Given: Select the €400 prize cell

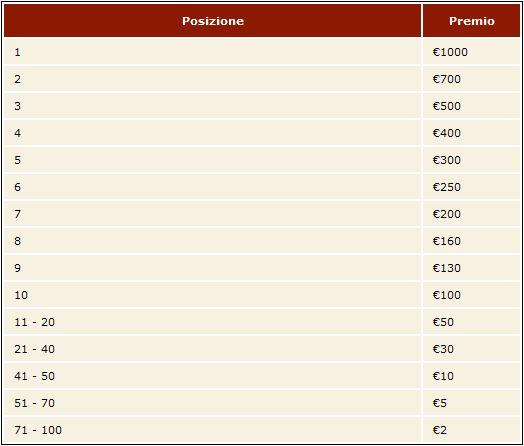Looking at the screenshot, I should 471,133.
